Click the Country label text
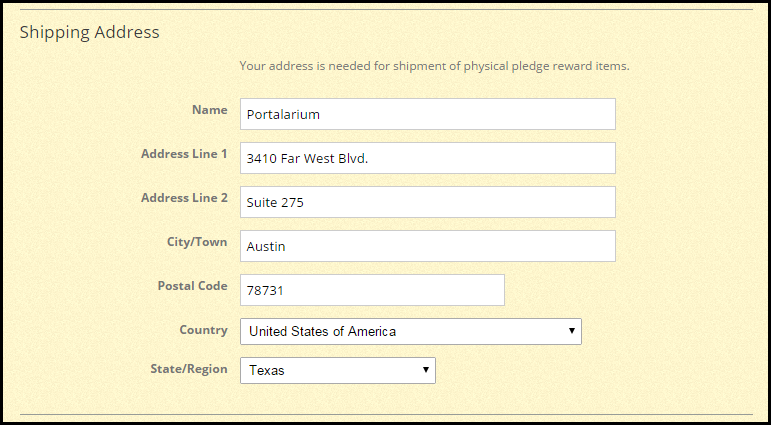This screenshot has height=425, width=771. 203,330
